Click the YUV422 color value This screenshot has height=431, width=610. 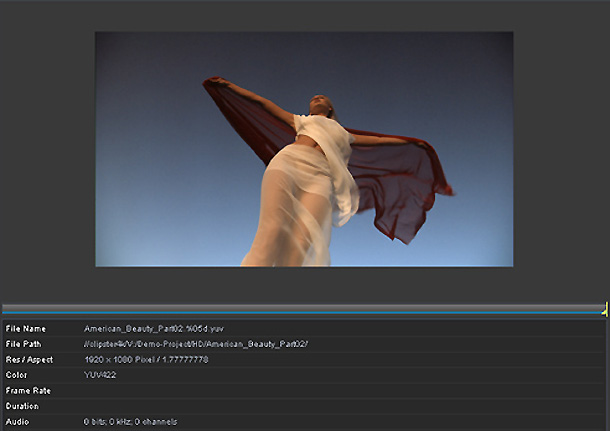(x=101, y=375)
